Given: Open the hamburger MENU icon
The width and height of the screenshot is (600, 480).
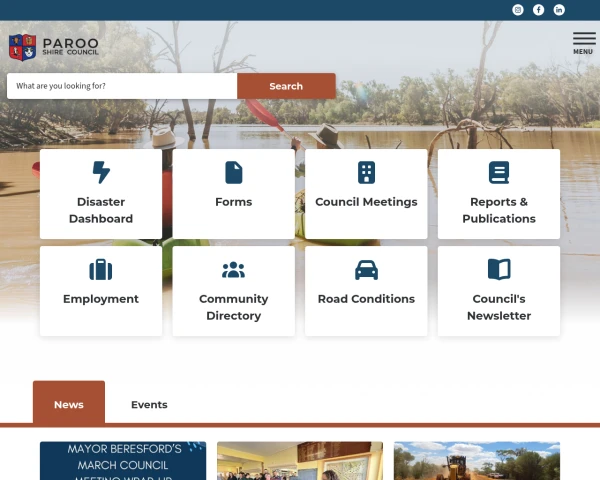Looking at the screenshot, I should pos(584,43).
